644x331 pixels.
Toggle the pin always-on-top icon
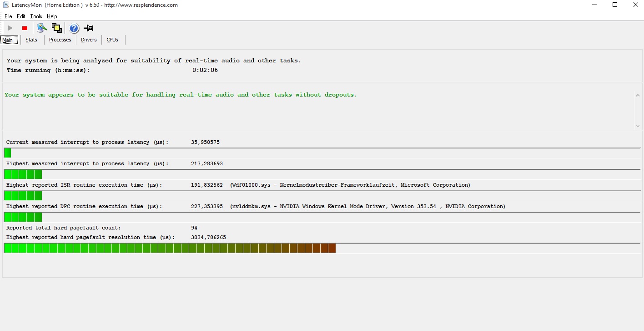click(x=89, y=28)
